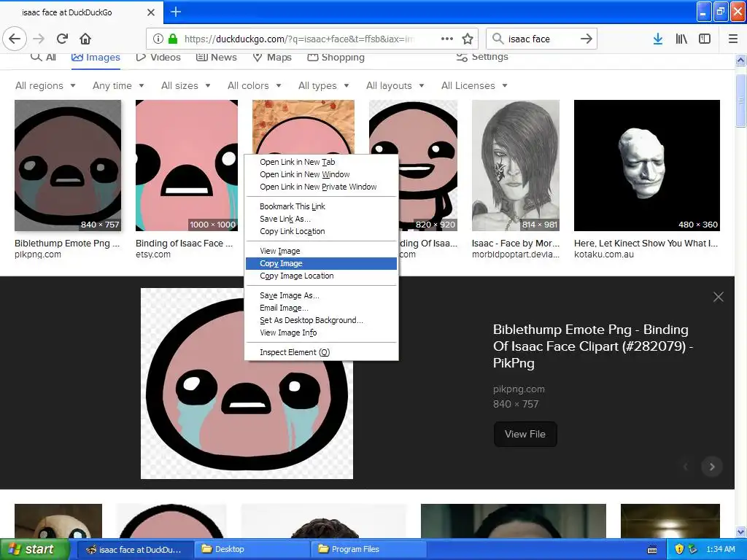Open the Library icon in toolbar
This screenshot has height=560, width=747.
point(681,39)
